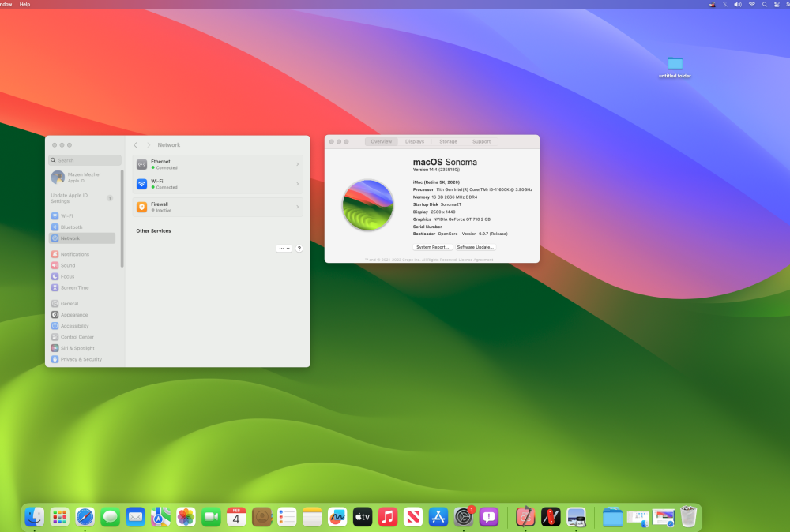
Task: Click the volume icon in menu bar
Action: pyautogui.click(x=738, y=4)
